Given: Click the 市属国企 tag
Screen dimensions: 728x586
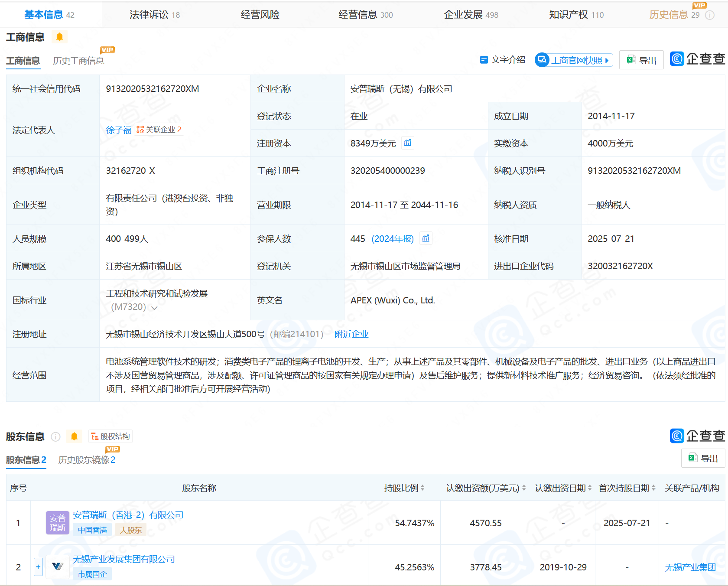Looking at the screenshot, I should (x=92, y=574).
